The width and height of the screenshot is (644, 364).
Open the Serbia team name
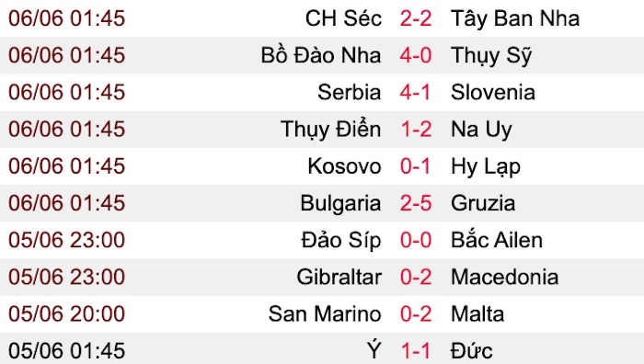pos(349,92)
